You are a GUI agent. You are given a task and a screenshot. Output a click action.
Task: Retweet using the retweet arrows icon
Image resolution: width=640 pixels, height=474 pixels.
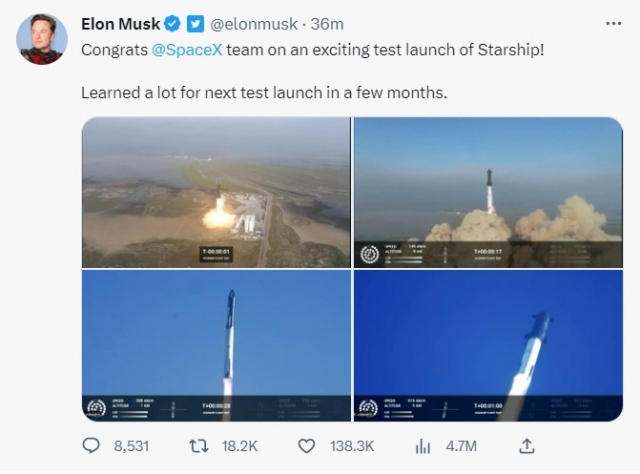[x=199, y=446]
